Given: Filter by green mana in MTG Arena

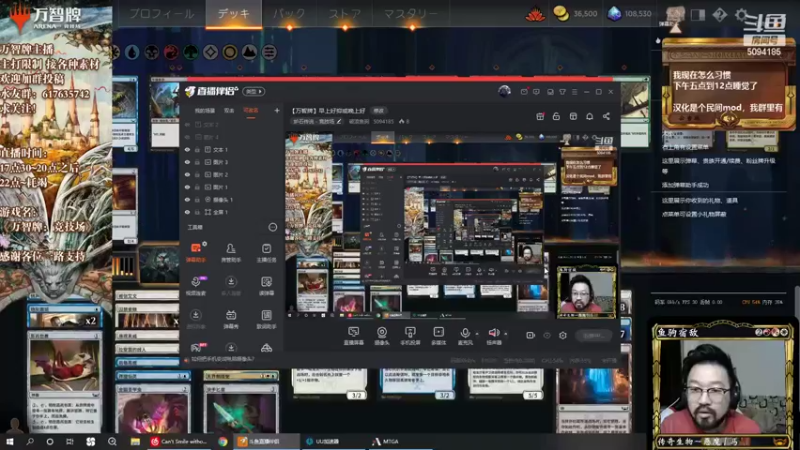Looking at the screenshot, I should 190,52.
